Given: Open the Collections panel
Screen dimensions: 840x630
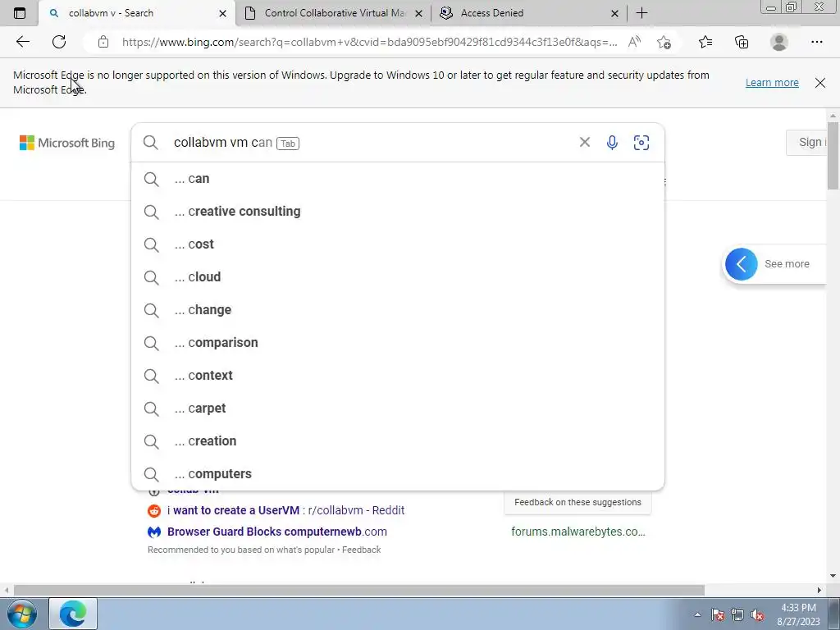Looking at the screenshot, I should click(742, 42).
